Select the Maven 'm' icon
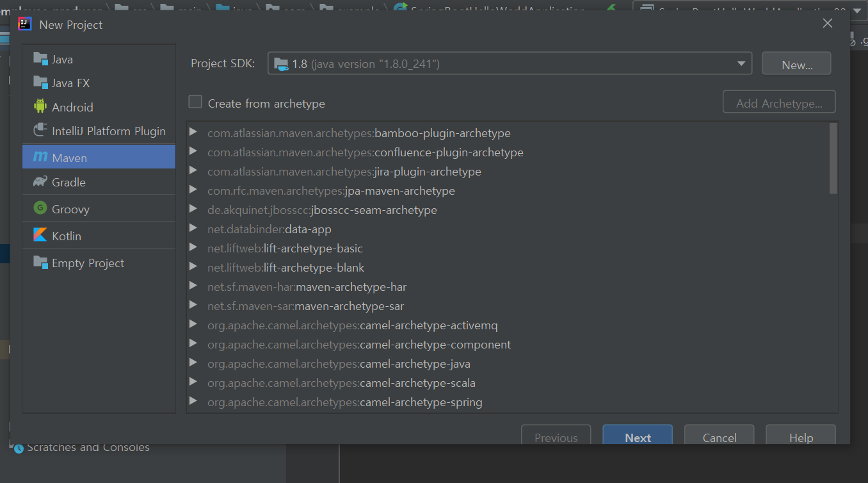This screenshot has width=868, height=483. point(40,157)
